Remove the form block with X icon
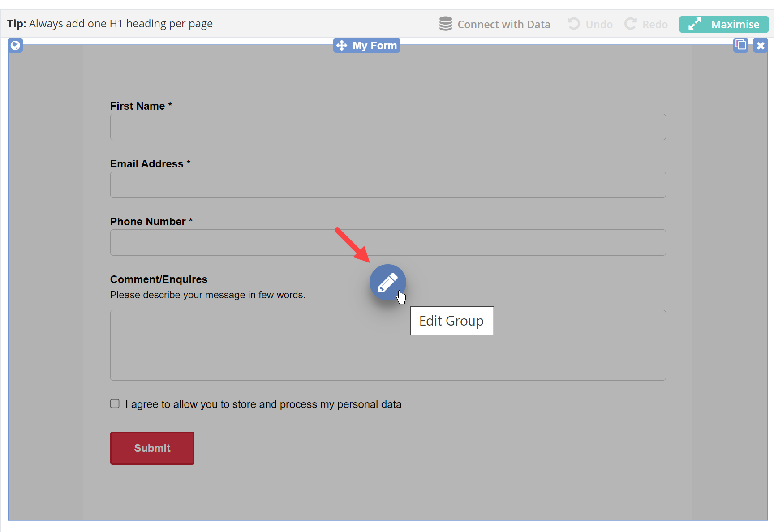The image size is (774, 532). (761, 45)
